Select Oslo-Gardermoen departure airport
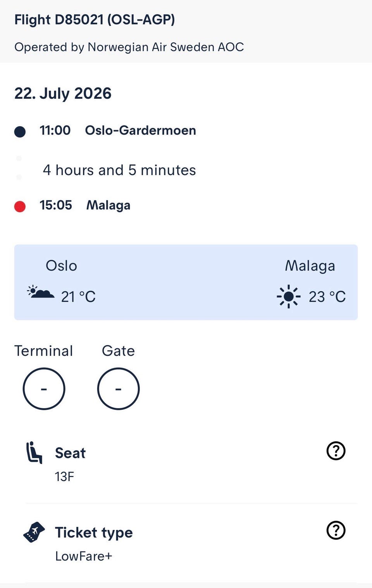Viewport: 372px width, 588px height. pyautogui.click(x=140, y=130)
